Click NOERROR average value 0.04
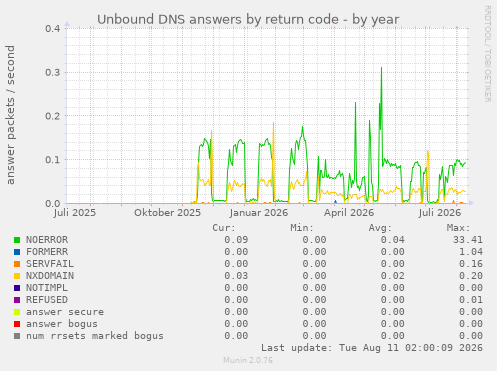Viewport: 497px width, 371px height. (x=392, y=240)
